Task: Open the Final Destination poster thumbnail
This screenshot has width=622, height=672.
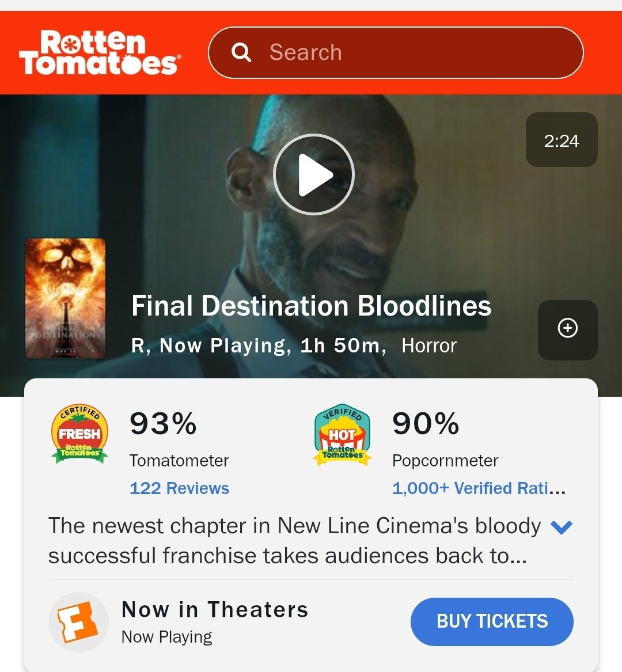Action: (66, 298)
